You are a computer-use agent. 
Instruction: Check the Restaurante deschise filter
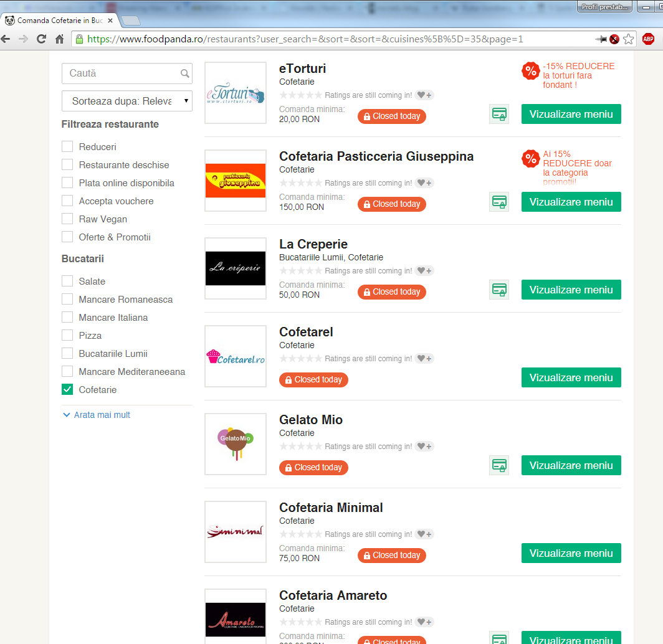67,165
